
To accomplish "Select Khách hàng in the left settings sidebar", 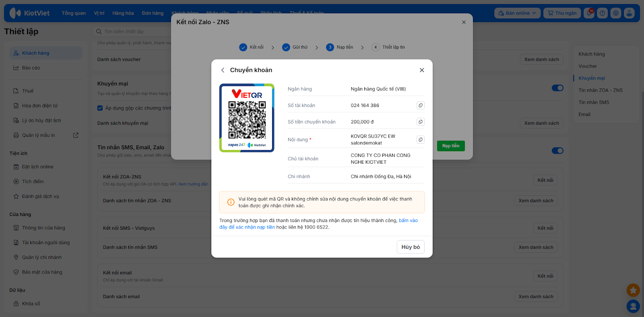I will (46, 53).
